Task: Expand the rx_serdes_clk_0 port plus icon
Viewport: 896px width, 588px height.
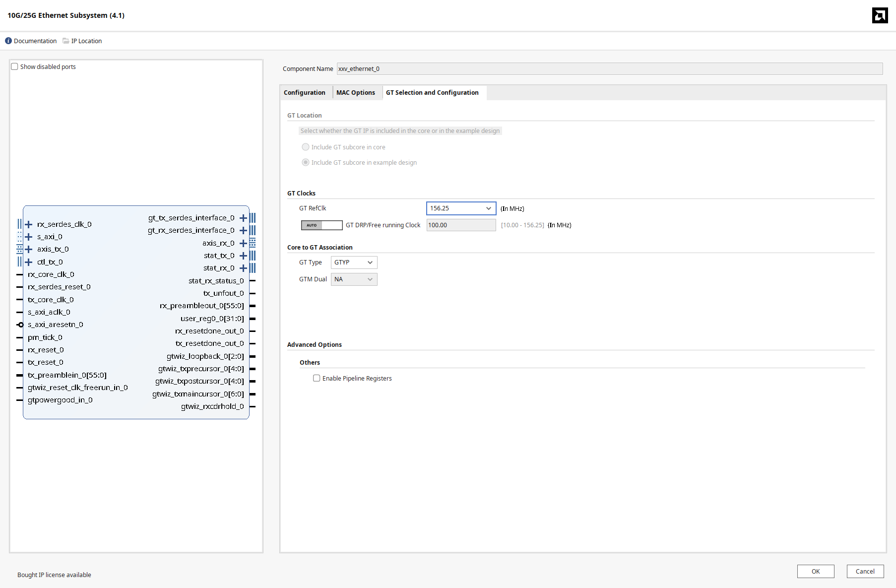Action: 29,224
